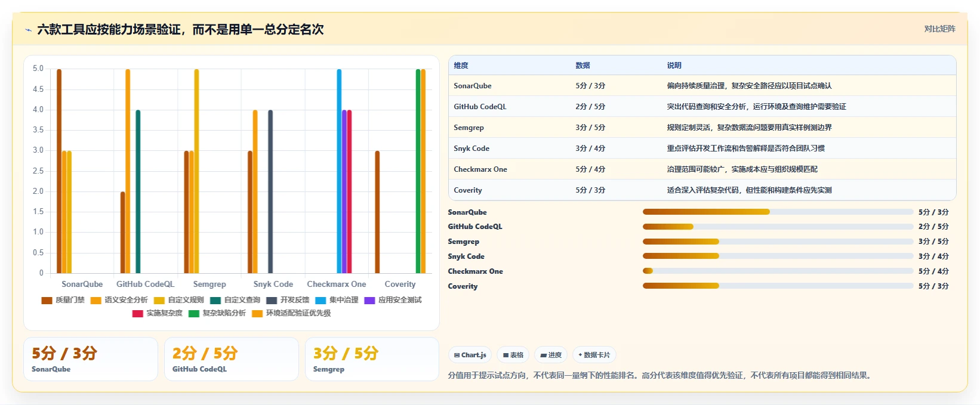The image size is (980, 405).
Task: Click the SonarQube progress bar
Action: pyautogui.click(x=778, y=212)
